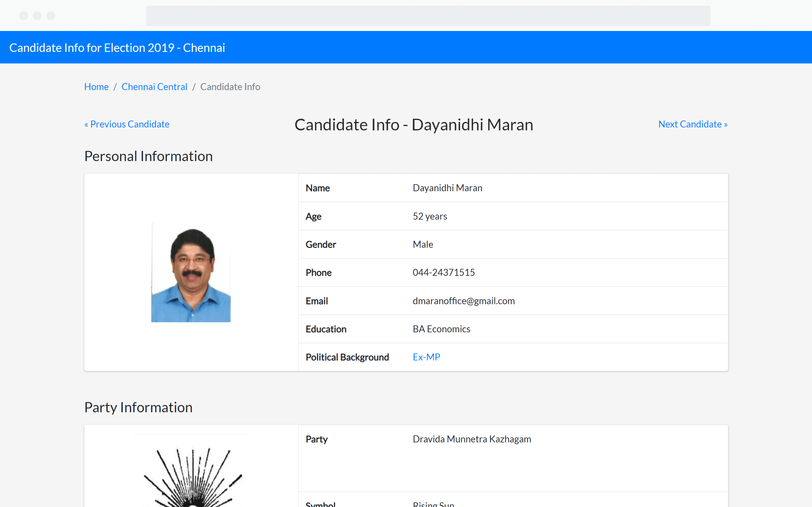Click the Dravida Munnetra Kazhagam party name
812x507 pixels.
coord(472,439)
